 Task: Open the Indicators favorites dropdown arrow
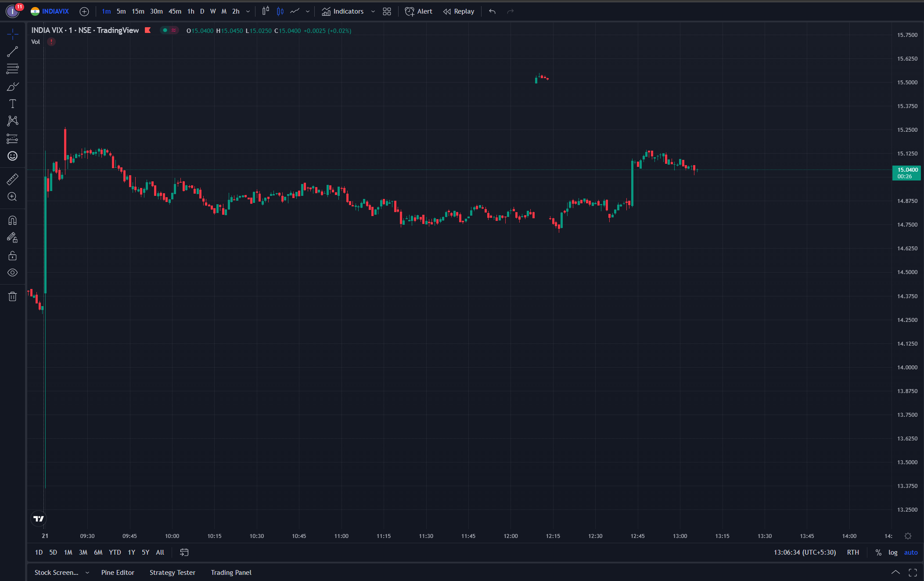tap(373, 11)
